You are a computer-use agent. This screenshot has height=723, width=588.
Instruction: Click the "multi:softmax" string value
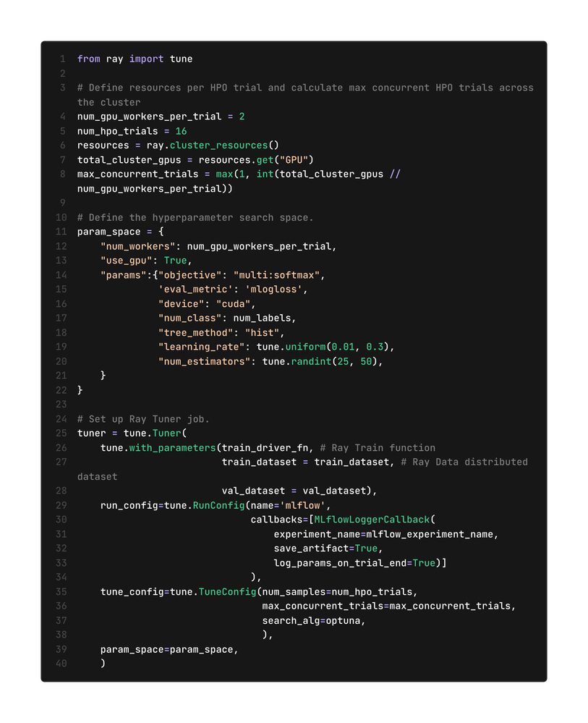[288, 275]
